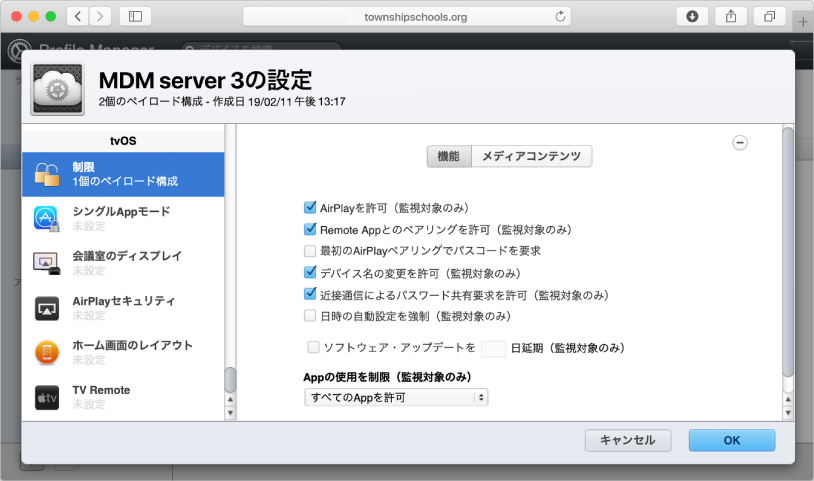
Task: Click the settings pane scrollbar down arrow
Action: (788, 414)
